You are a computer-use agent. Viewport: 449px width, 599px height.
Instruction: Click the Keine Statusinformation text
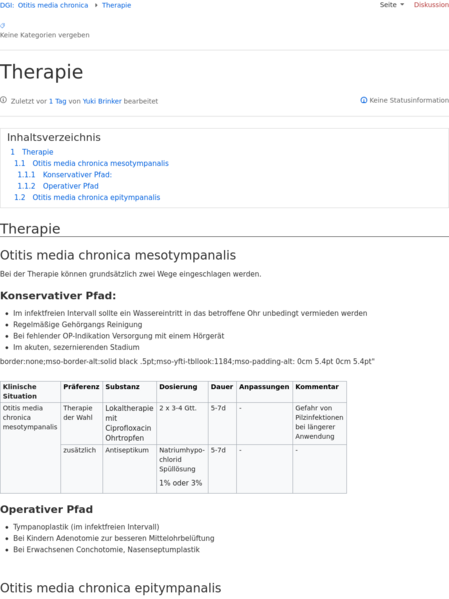click(409, 100)
